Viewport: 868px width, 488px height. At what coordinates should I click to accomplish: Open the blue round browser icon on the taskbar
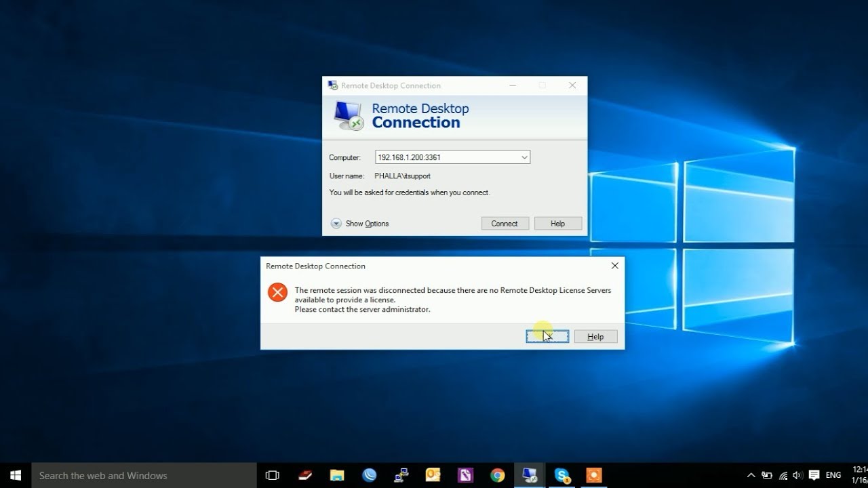(x=369, y=475)
